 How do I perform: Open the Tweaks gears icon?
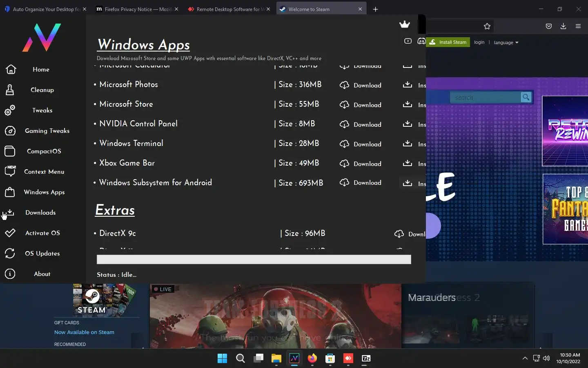[10, 110]
